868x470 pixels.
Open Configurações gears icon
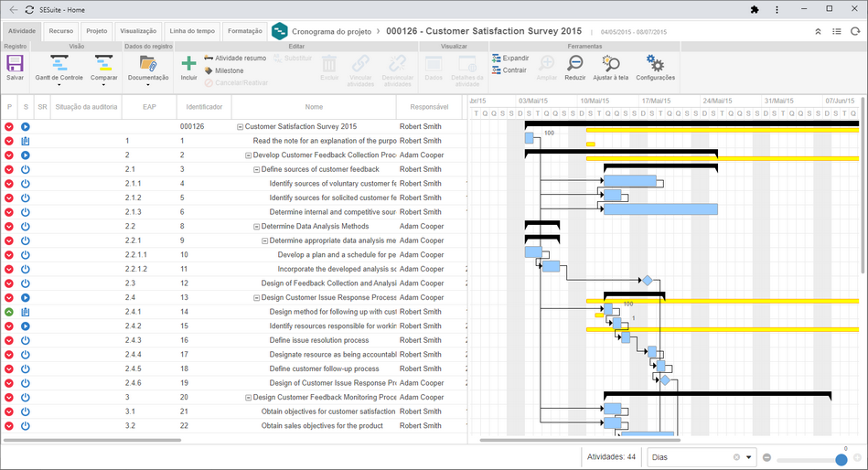coord(655,64)
